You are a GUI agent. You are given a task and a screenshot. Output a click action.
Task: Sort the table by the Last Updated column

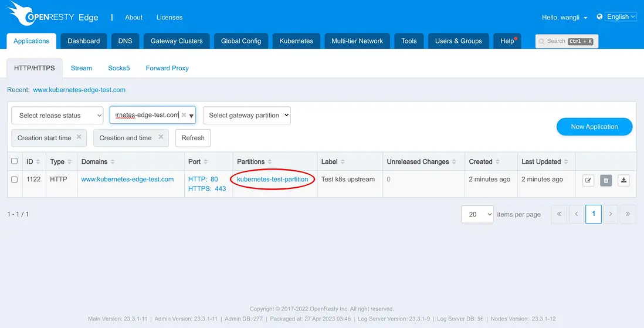click(x=566, y=162)
